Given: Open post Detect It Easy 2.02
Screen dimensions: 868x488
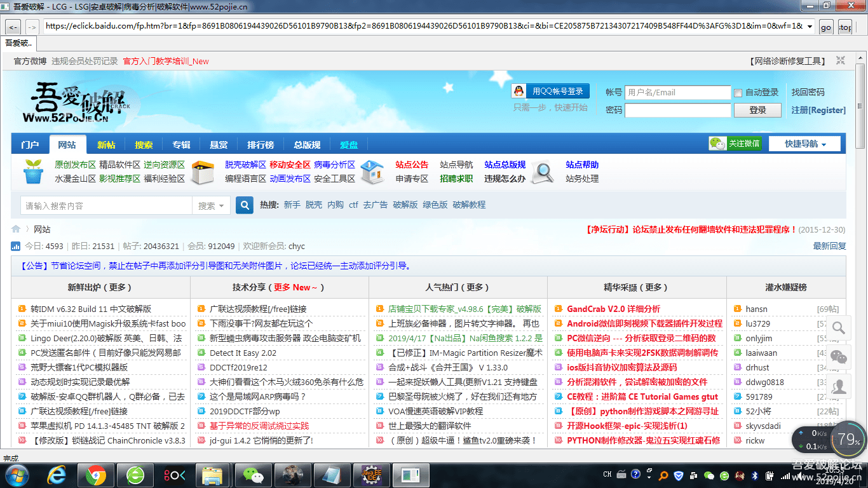Looking at the screenshot, I should point(243,353).
